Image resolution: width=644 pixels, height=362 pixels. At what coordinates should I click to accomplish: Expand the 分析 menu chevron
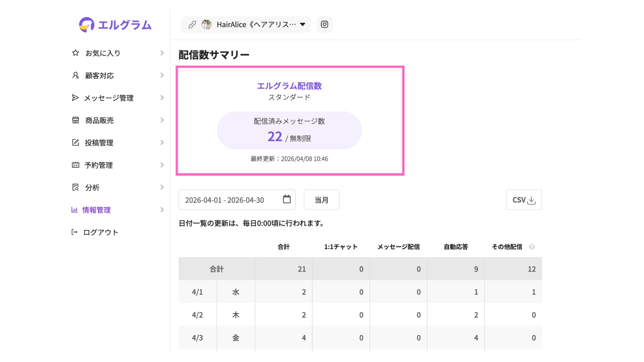tap(162, 187)
